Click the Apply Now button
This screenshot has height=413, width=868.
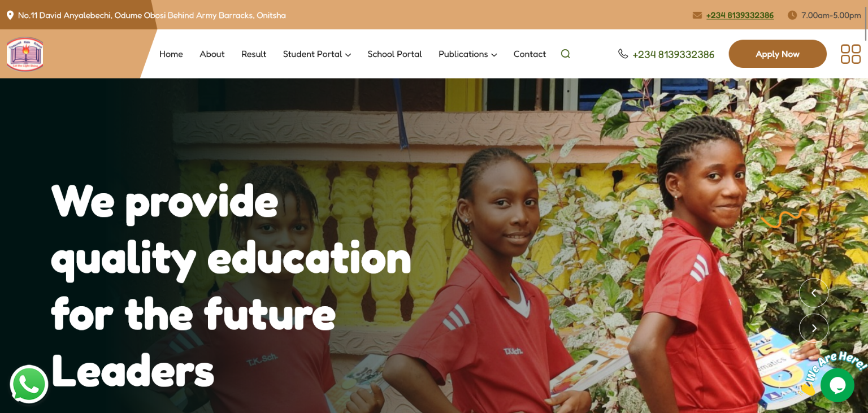pyautogui.click(x=778, y=54)
